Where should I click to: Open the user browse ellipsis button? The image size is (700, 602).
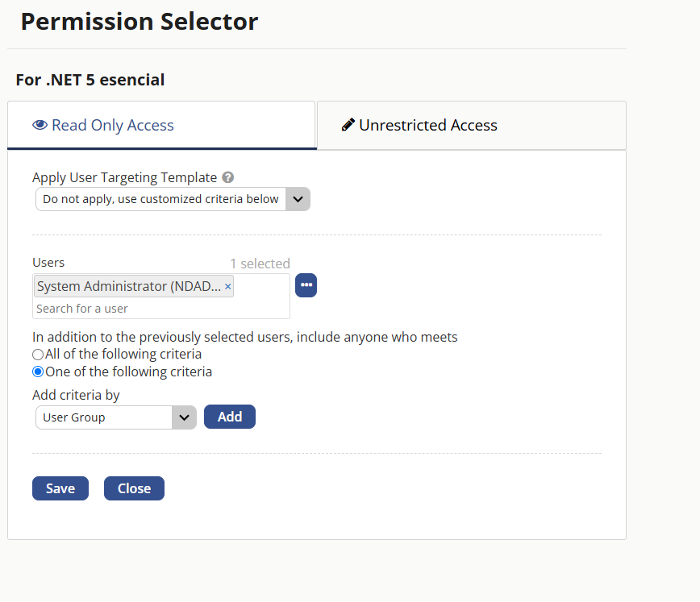click(x=306, y=285)
